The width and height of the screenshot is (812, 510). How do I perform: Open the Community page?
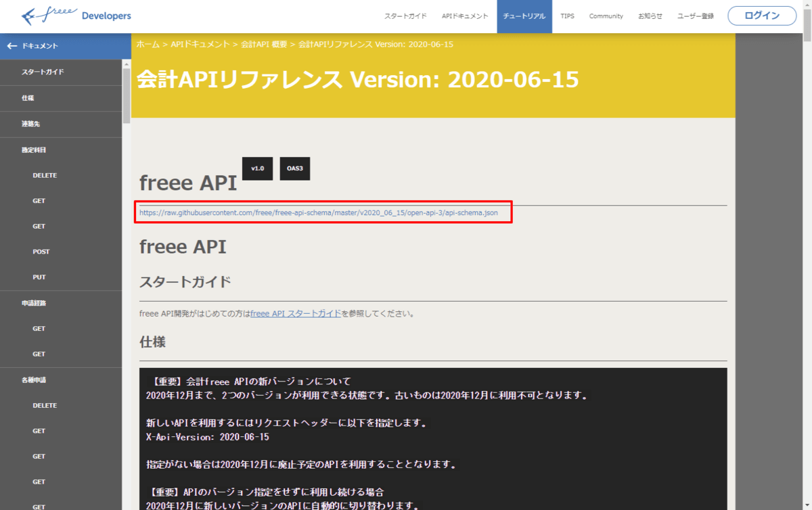click(606, 16)
